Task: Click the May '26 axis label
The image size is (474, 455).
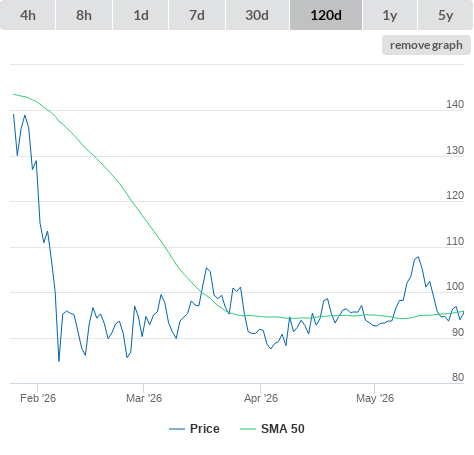Action: pyautogui.click(x=375, y=398)
